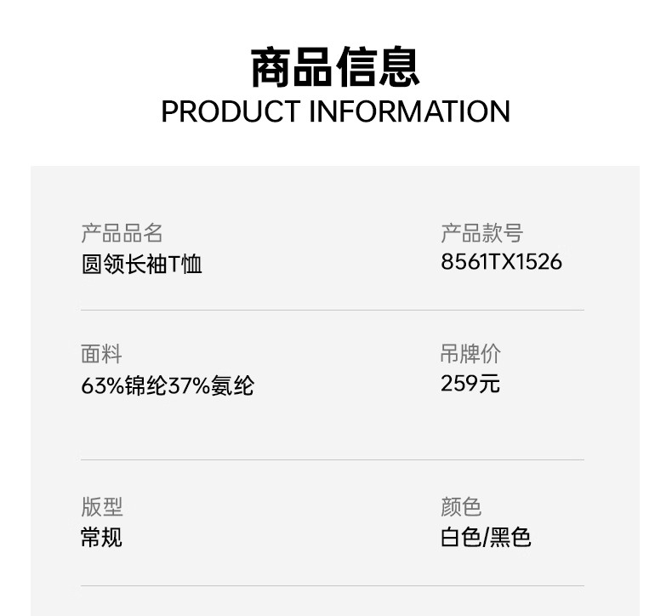The image size is (672, 616).
Task: Select the product name 圆领长袖T恤
Action: click(x=141, y=264)
